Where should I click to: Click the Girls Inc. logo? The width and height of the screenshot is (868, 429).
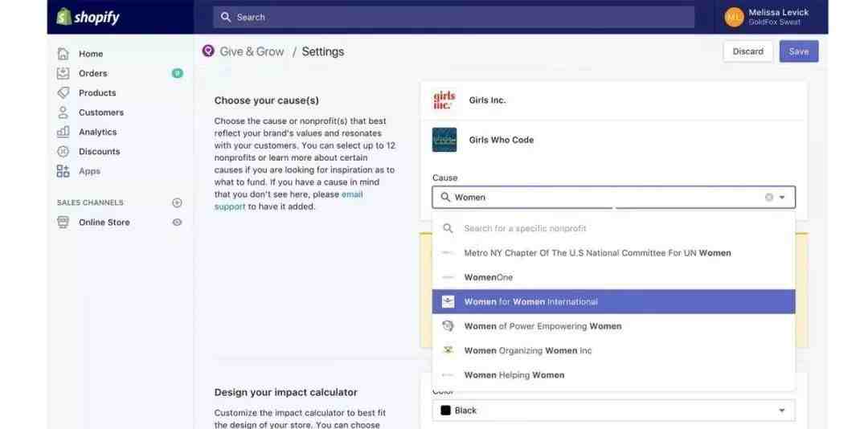click(444, 100)
